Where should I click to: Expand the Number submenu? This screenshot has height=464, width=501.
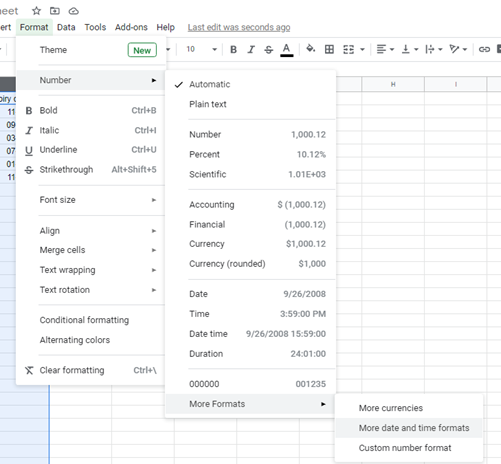coord(91,80)
